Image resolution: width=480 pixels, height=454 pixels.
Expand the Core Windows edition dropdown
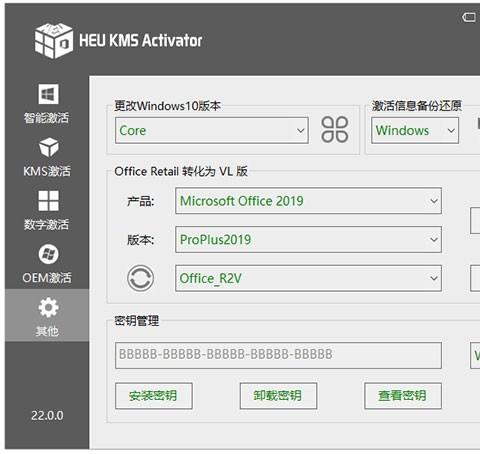(x=212, y=130)
